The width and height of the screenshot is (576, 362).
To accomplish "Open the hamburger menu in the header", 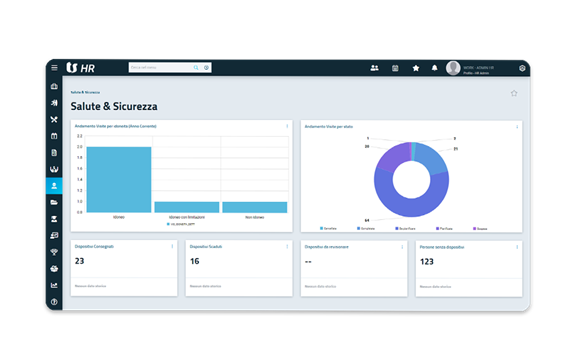I will coord(54,68).
